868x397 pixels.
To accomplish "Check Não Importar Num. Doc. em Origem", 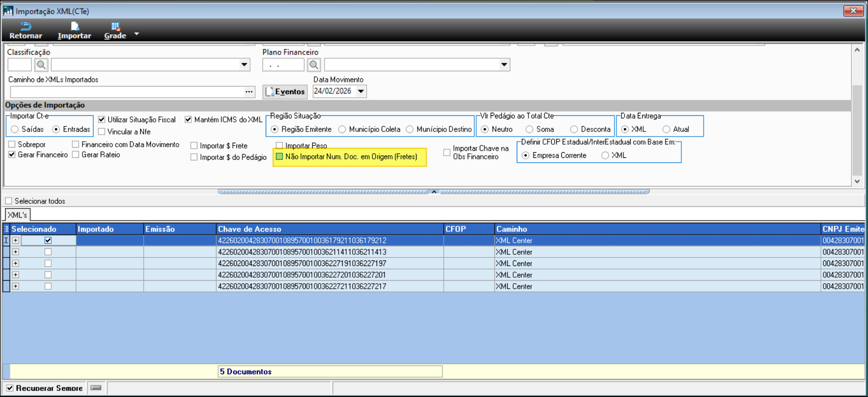I will click(x=279, y=157).
